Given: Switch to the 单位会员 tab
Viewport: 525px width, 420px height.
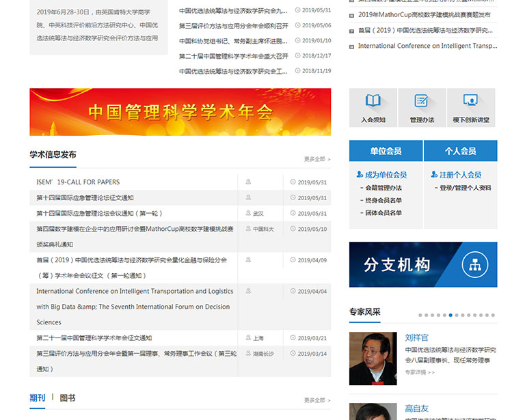Looking at the screenshot, I should point(386,151).
